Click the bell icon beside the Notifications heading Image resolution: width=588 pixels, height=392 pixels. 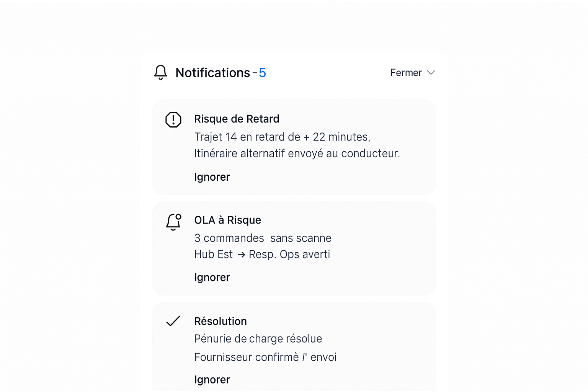161,72
